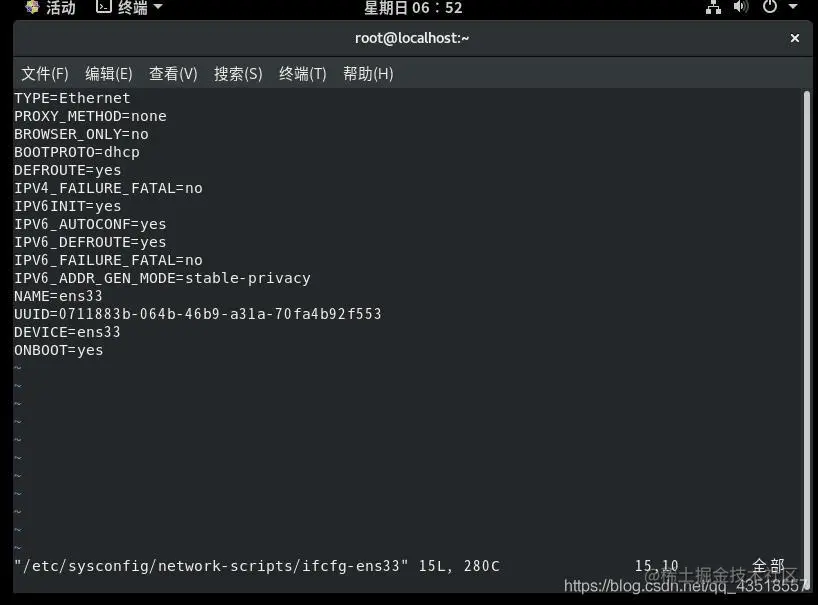Open the 查看(V) menu
Image resolution: width=818 pixels, height=605 pixels.
coord(173,74)
